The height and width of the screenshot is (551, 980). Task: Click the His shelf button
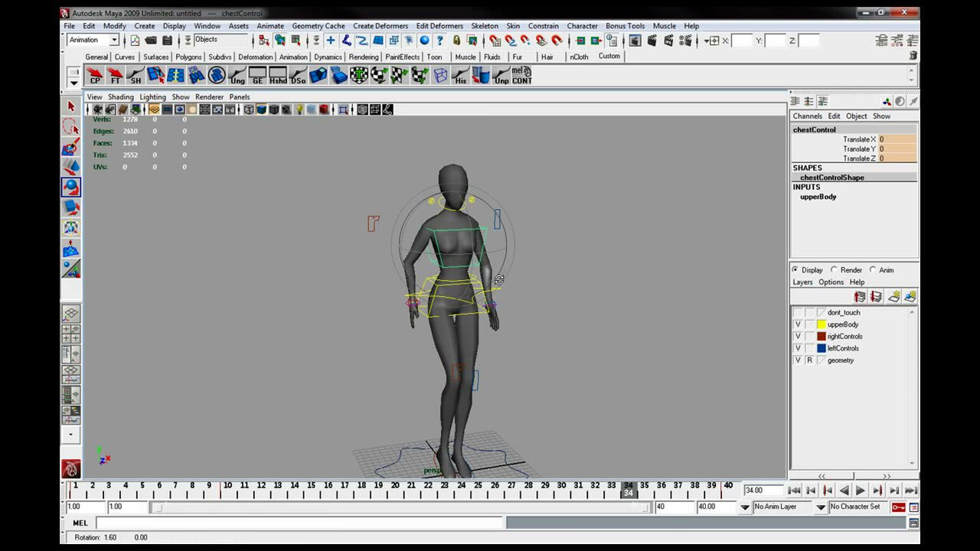[x=460, y=75]
